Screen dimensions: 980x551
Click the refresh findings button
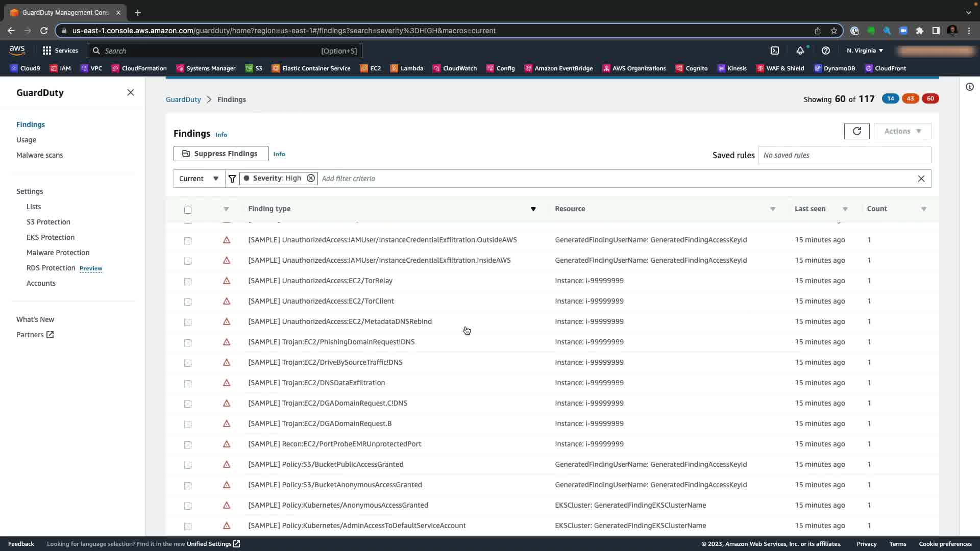856,131
